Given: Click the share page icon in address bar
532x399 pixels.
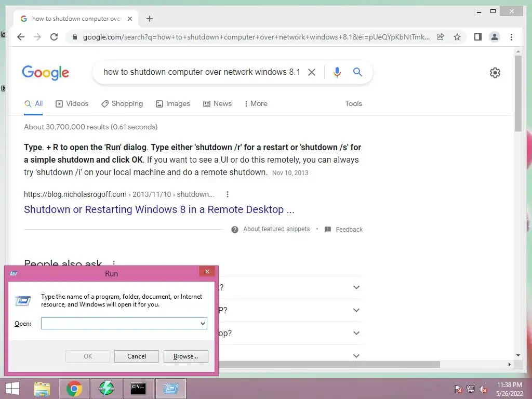Looking at the screenshot, I should point(441,37).
